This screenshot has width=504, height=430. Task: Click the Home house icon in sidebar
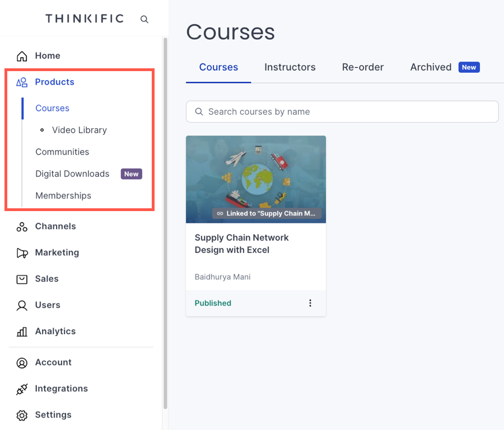pyautogui.click(x=22, y=56)
